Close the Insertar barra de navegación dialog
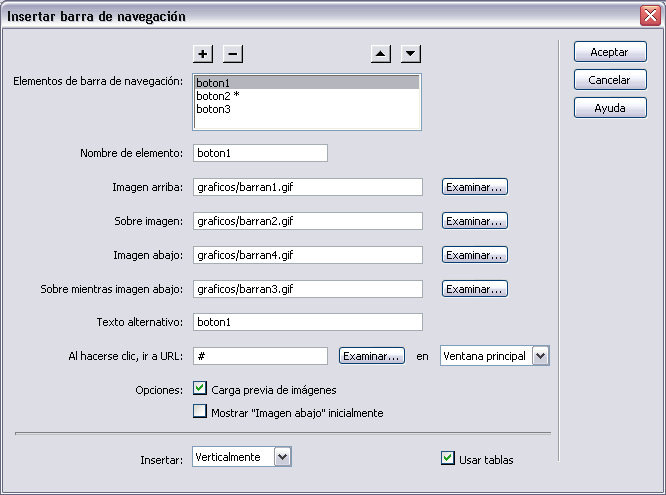Screen dimensions: 666x495 coord(648,16)
